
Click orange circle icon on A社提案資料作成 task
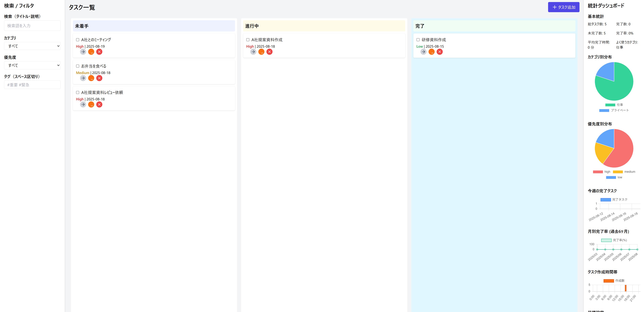pos(261,52)
